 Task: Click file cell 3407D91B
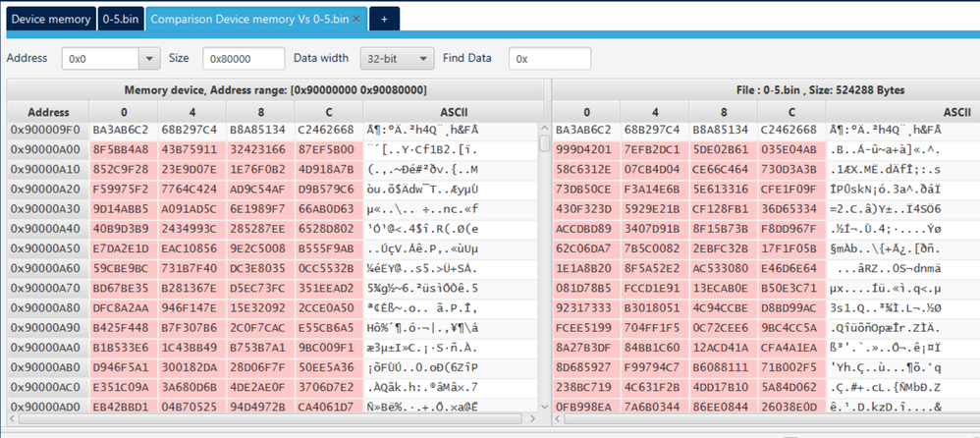655,229
